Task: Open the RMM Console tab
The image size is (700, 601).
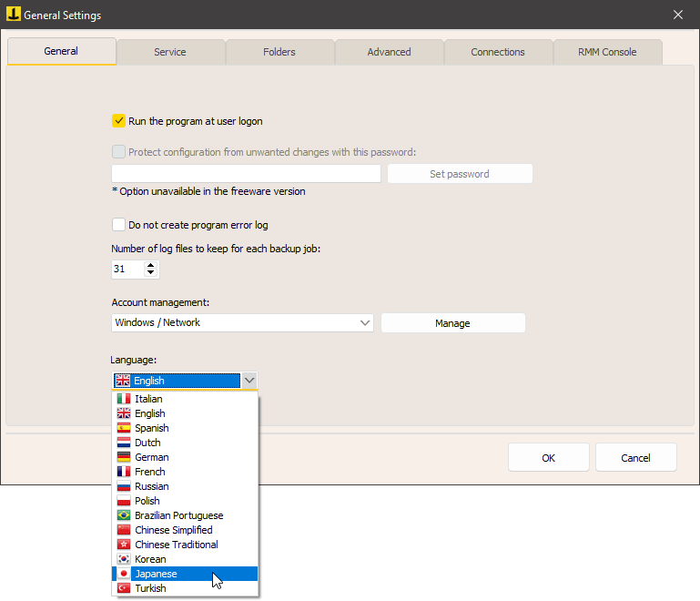Action: [607, 52]
